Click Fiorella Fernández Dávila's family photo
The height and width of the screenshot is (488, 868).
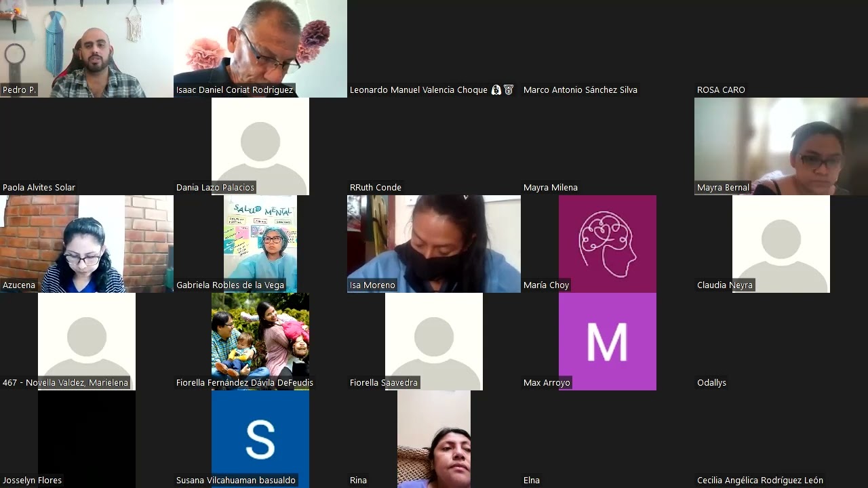click(x=260, y=342)
